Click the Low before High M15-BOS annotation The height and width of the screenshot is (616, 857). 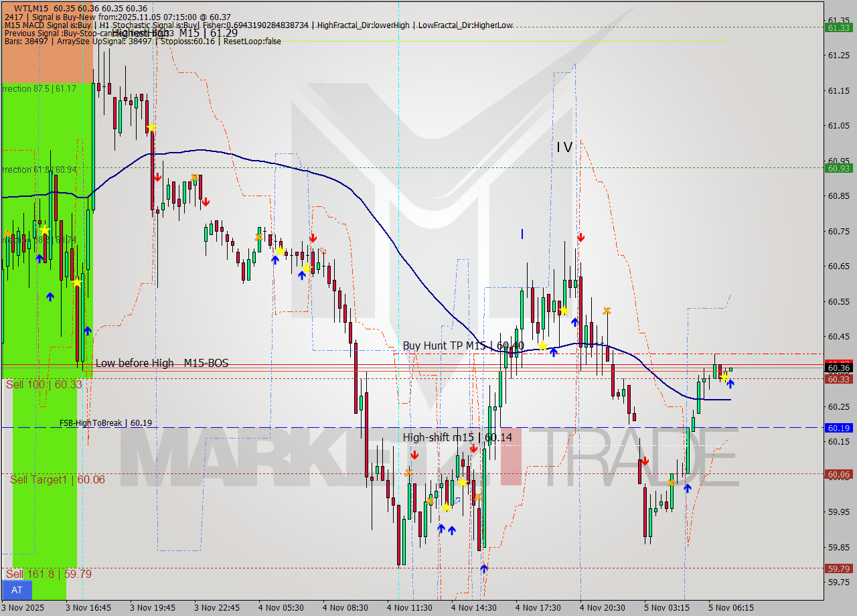click(x=162, y=363)
